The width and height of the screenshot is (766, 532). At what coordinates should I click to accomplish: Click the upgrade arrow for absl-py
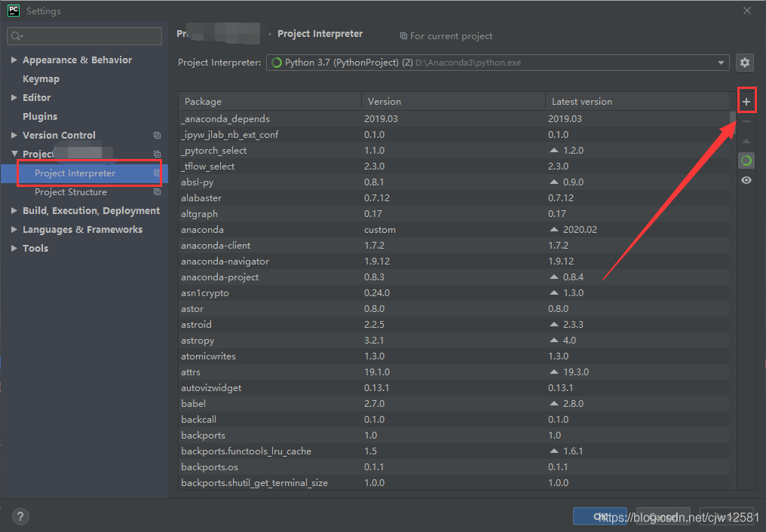[554, 182]
